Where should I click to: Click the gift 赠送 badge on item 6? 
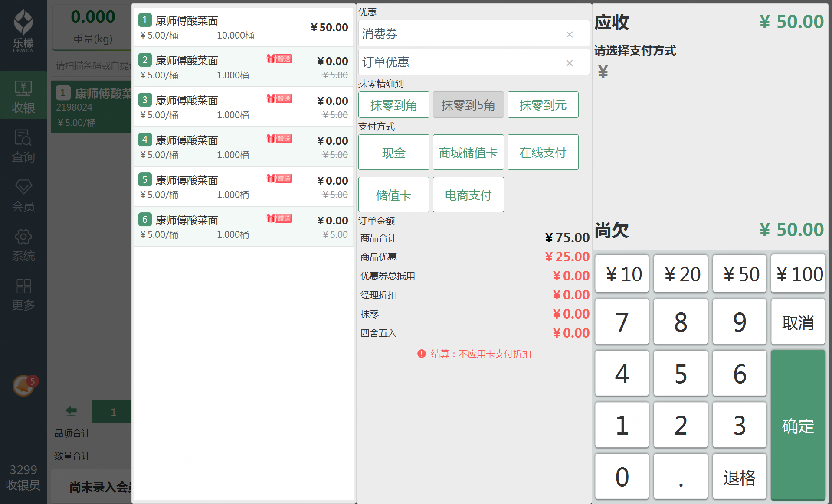coord(279,218)
